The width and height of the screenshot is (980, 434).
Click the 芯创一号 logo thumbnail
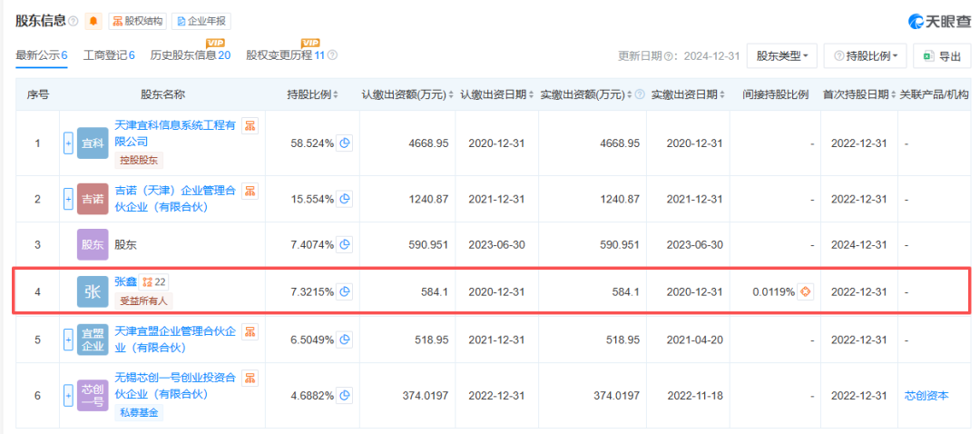(x=93, y=396)
